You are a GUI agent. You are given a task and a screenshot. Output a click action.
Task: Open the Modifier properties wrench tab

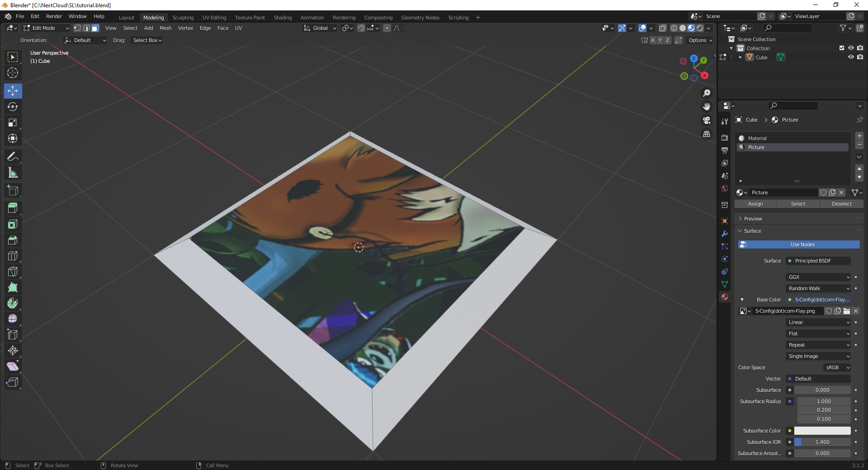[725, 234]
